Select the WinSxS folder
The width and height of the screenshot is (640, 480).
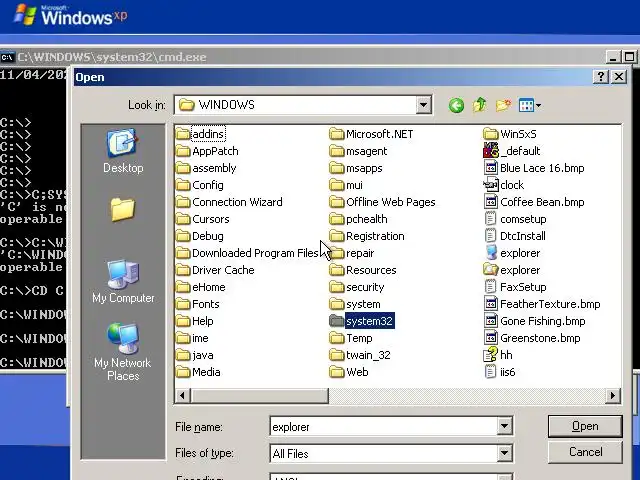[x=510, y=134]
